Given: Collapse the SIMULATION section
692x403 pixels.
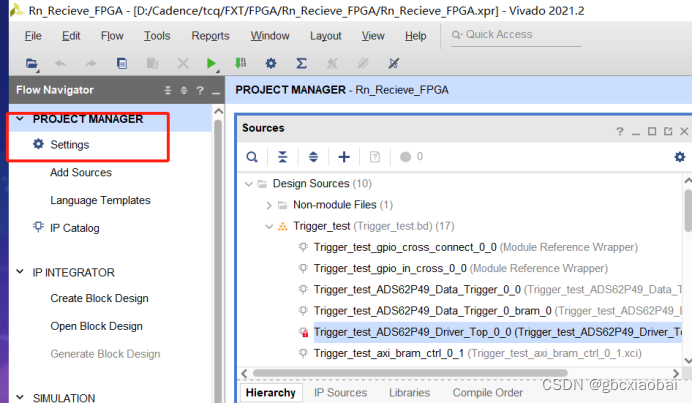Looking at the screenshot, I should coord(20,397).
